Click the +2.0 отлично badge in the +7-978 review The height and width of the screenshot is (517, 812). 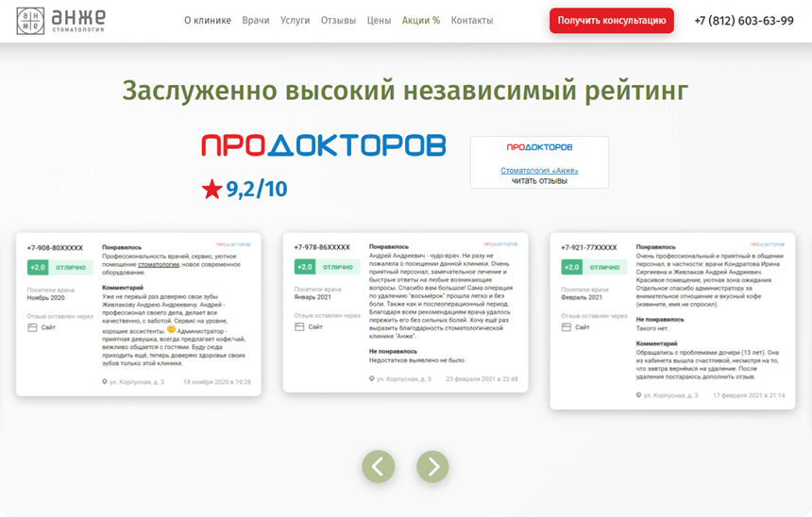(x=328, y=267)
